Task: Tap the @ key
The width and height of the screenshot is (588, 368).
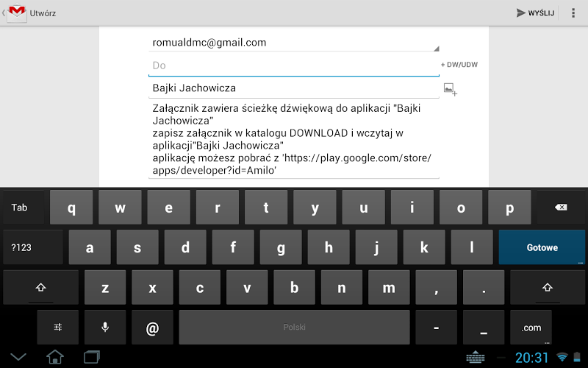Action: 152,328
